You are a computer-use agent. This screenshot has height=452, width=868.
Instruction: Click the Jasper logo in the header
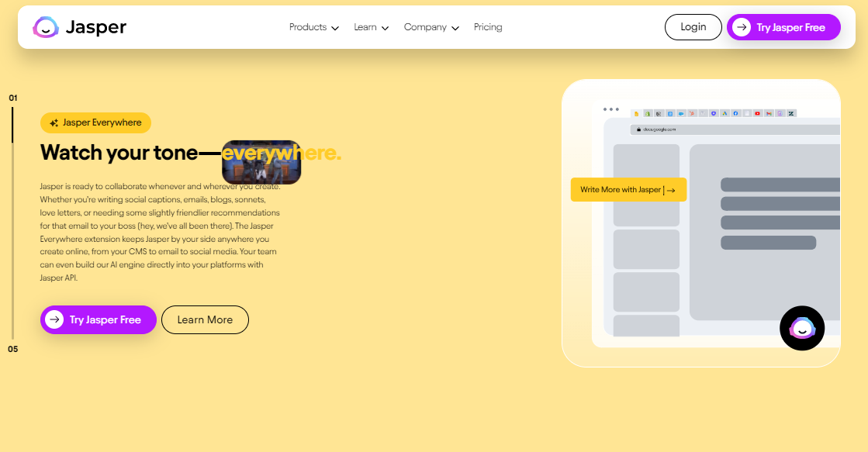point(79,27)
